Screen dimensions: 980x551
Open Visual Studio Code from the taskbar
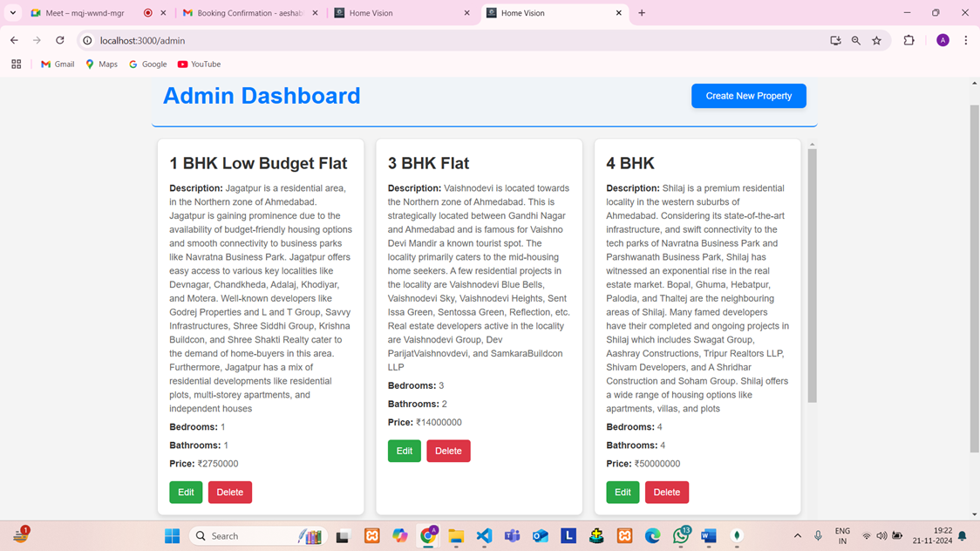484,535
